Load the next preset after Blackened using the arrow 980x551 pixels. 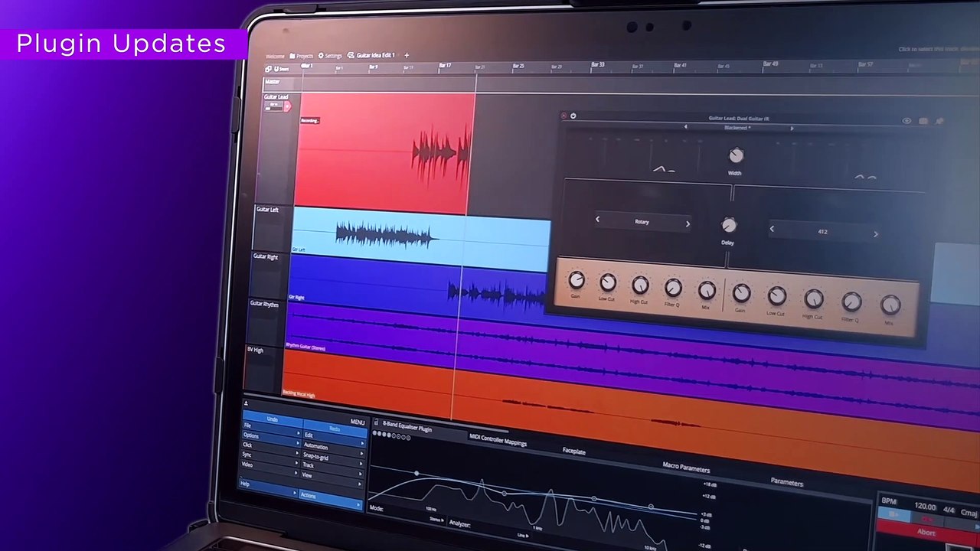pyautogui.click(x=792, y=128)
